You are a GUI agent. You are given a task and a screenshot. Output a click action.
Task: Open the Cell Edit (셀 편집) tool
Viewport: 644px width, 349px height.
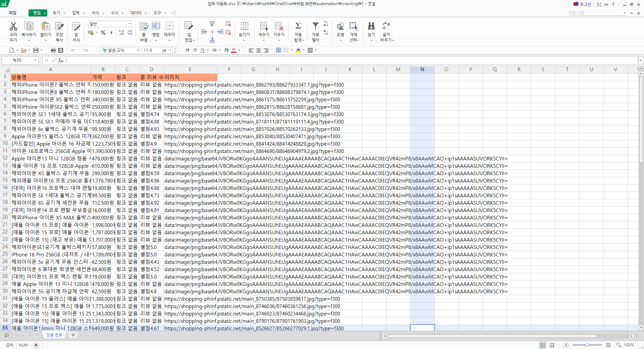click(x=189, y=27)
